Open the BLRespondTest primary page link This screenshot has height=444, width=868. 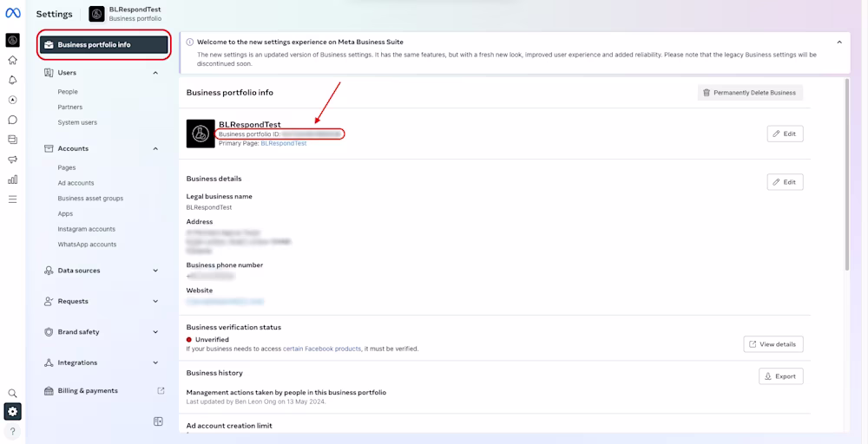284,143
